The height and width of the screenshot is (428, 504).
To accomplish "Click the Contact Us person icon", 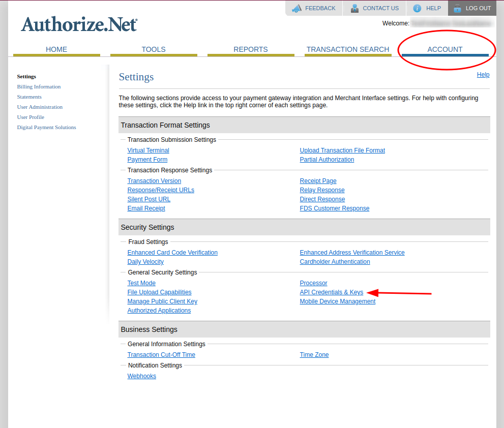I will [x=354, y=8].
